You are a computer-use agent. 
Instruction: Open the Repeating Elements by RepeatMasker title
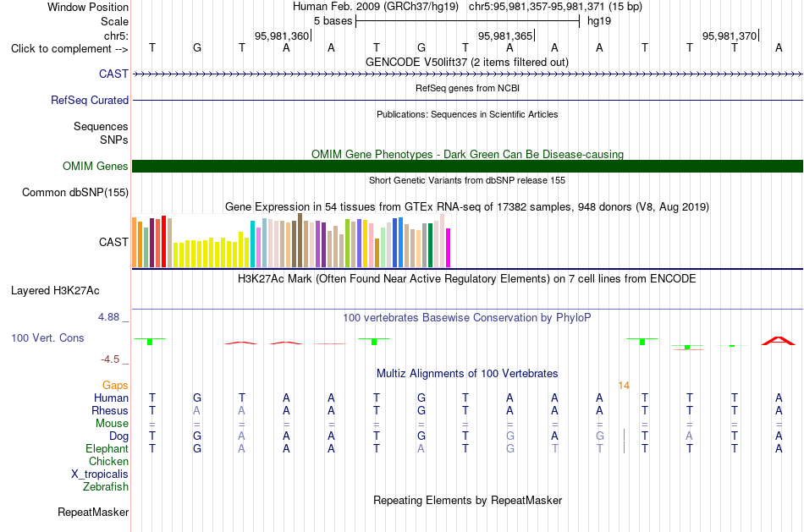point(467,501)
